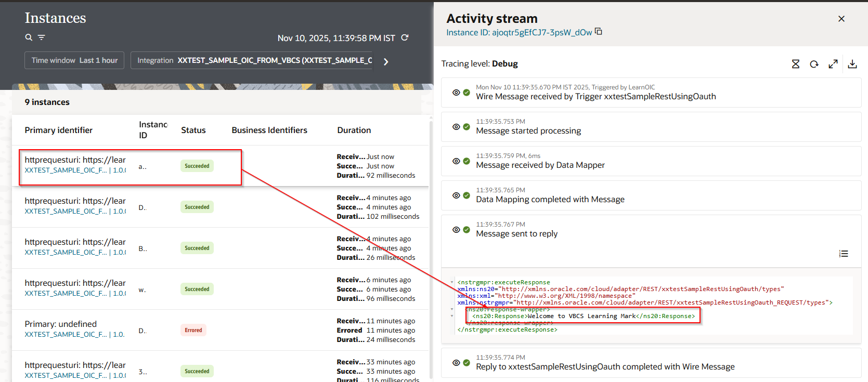The width and height of the screenshot is (868, 382).
Task: Click the hourglass icon in Activity stream
Action: 795,64
